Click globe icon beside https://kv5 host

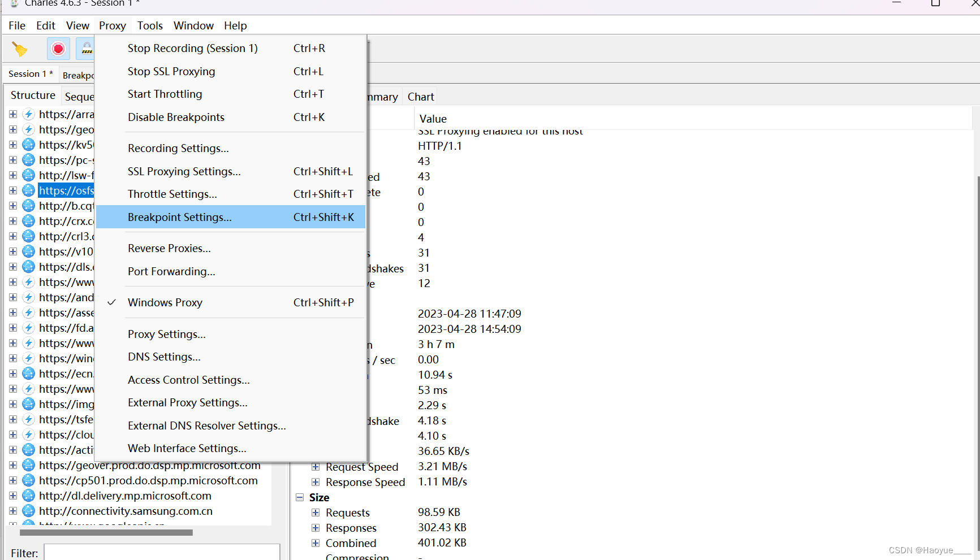(x=28, y=145)
